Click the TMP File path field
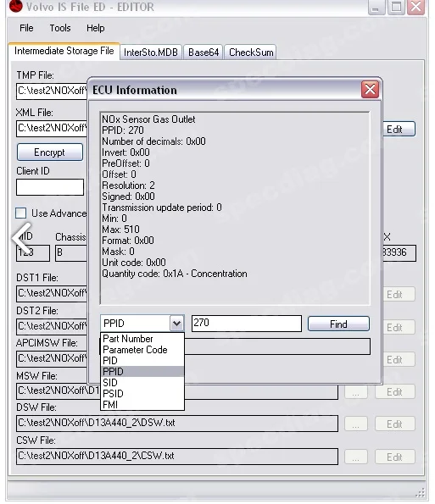The image size is (435, 504). click(x=52, y=91)
